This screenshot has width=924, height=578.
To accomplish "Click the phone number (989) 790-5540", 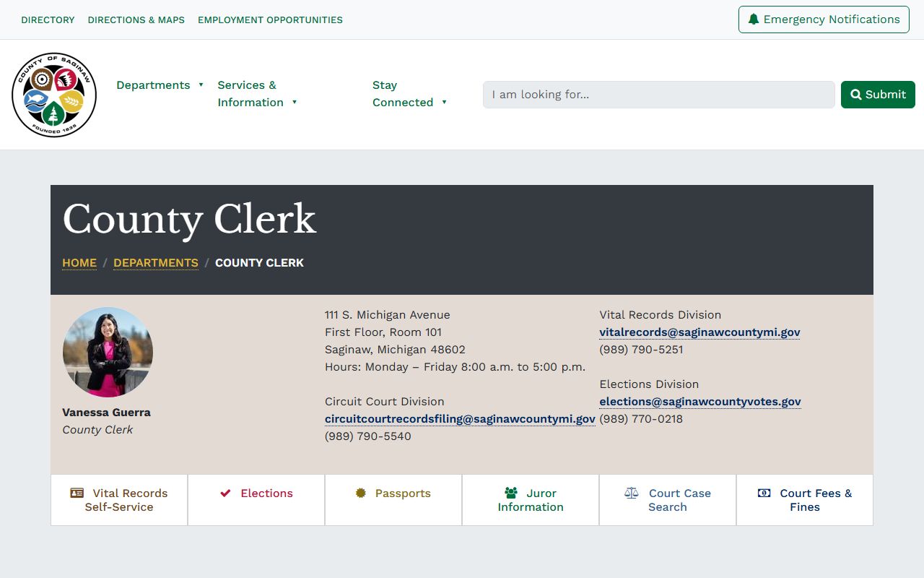I will (x=368, y=436).
